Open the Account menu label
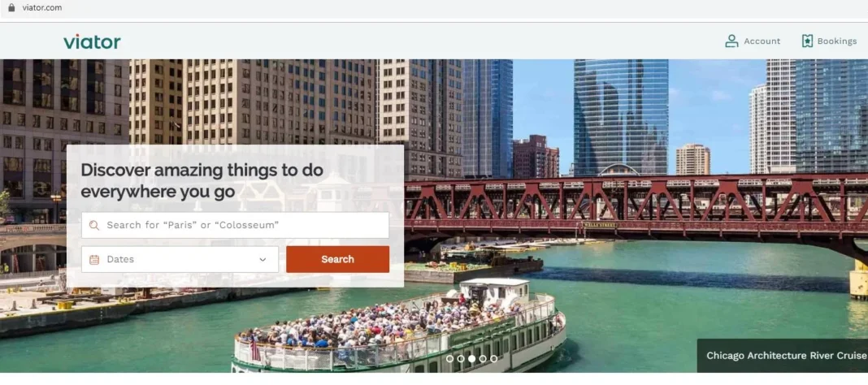This screenshot has width=868, height=385. (x=762, y=41)
